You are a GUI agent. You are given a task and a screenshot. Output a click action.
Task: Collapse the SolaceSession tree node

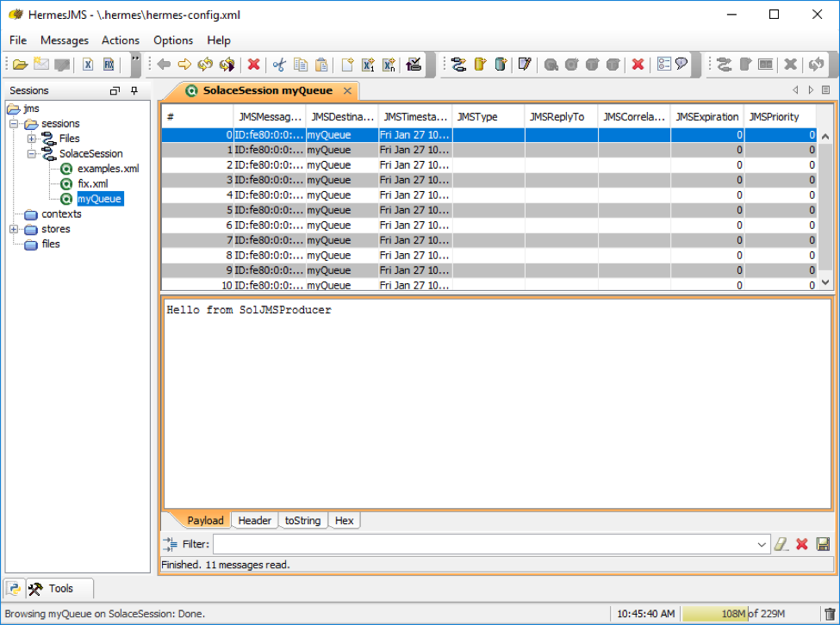coord(32,153)
